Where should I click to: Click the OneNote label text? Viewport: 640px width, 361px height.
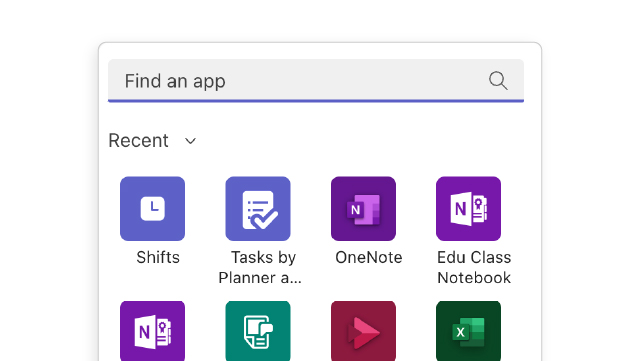369,258
